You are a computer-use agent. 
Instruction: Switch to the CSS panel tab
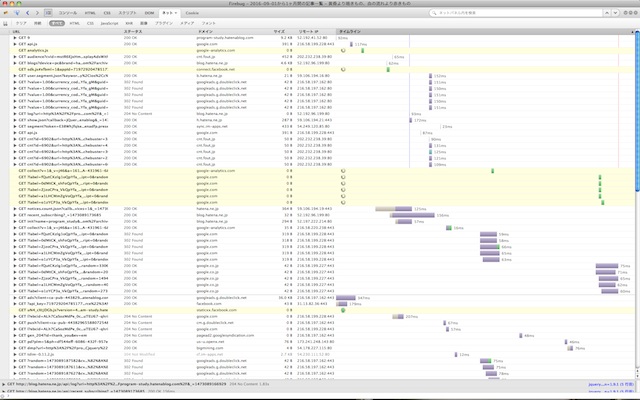(107, 13)
